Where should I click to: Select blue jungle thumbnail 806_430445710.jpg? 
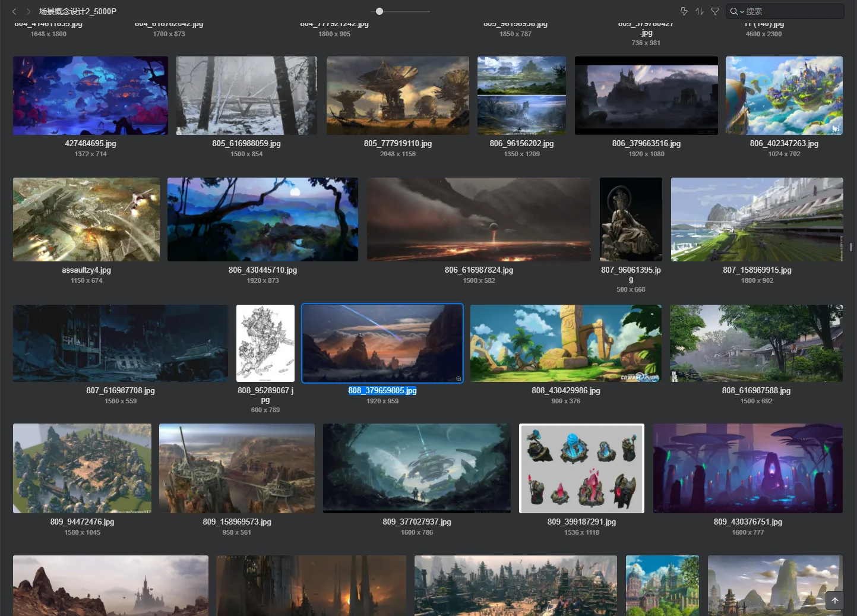pyautogui.click(x=263, y=219)
